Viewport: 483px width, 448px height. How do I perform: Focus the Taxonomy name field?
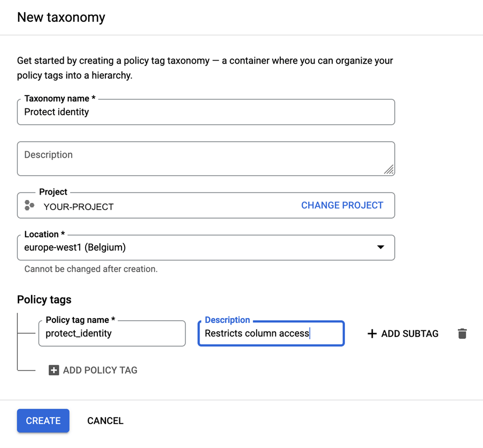pos(206,112)
